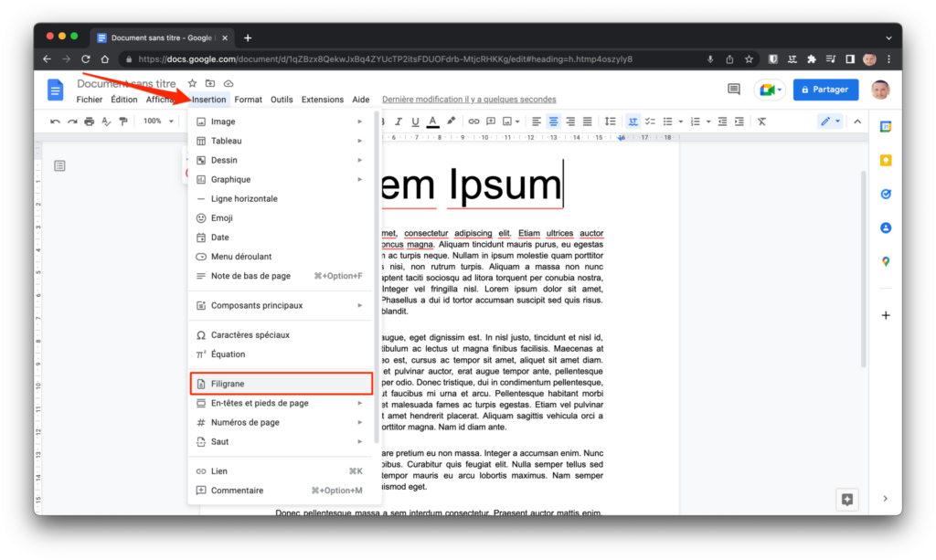Open the editing mode pencil dropdown
The width and height of the screenshot is (936, 560).
pyautogui.click(x=830, y=122)
